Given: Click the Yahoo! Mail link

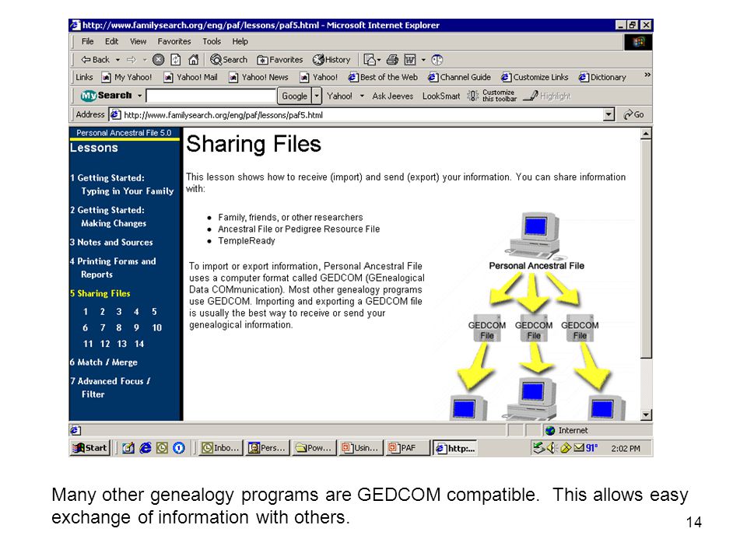Looking at the screenshot, I should pyautogui.click(x=191, y=77).
